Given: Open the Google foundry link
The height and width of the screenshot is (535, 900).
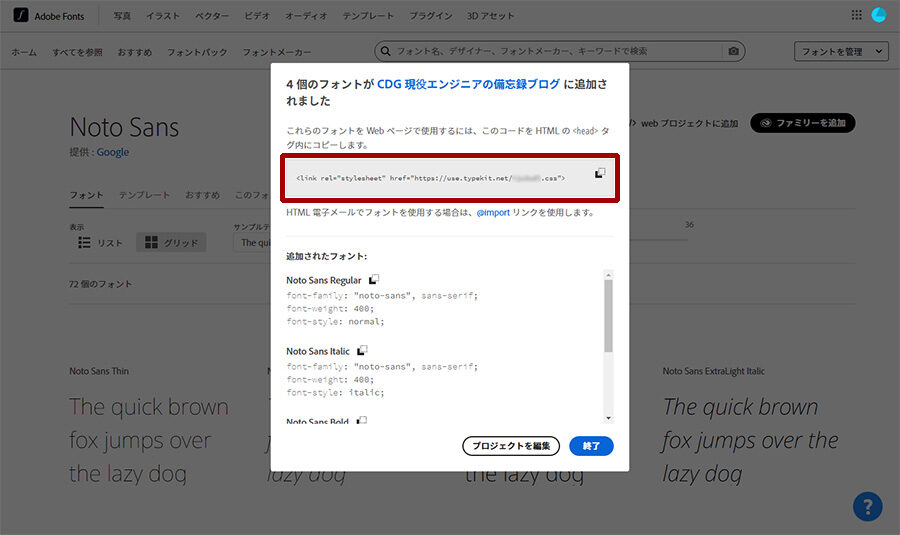Looking at the screenshot, I should pyautogui.click(x=112, y=152).
